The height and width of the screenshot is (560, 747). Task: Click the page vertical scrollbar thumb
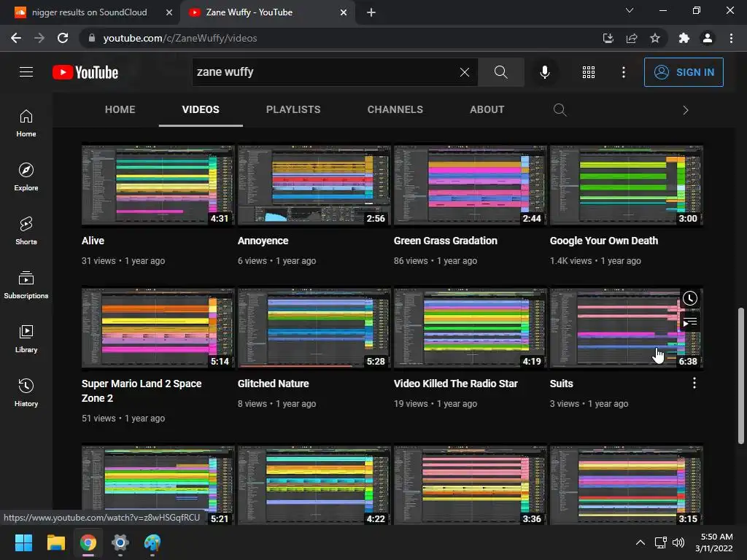[x=741, y=376]
